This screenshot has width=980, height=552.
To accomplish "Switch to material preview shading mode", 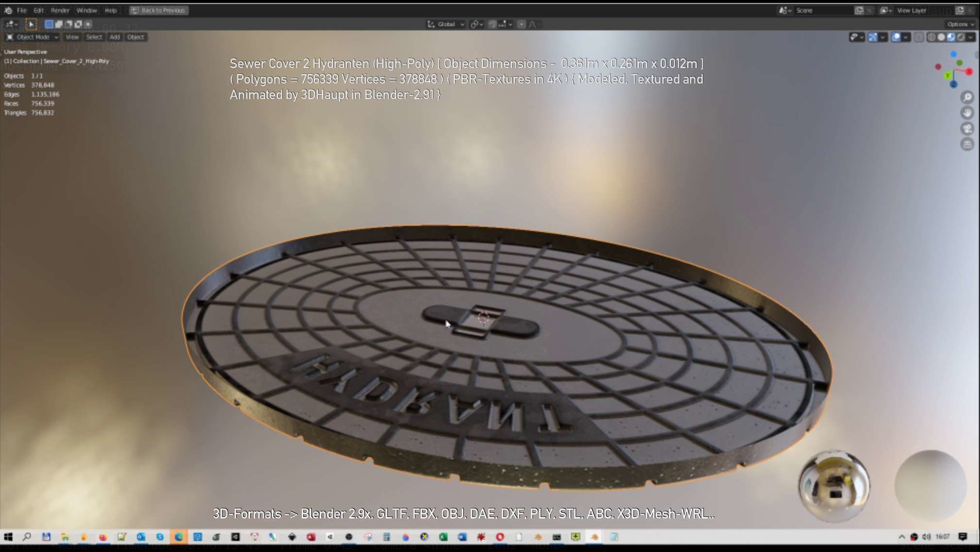I will click(951, 37).
